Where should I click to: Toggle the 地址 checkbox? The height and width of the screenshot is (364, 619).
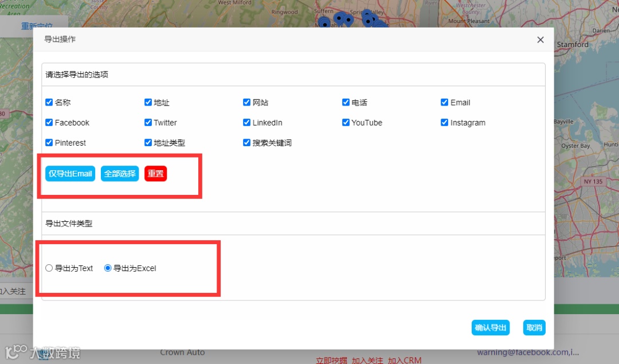tap(148, 102)
